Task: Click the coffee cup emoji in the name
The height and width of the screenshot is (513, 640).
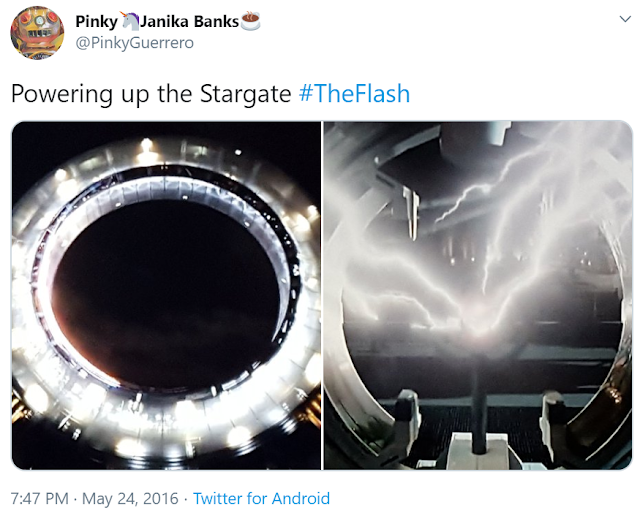Action: 250,21
